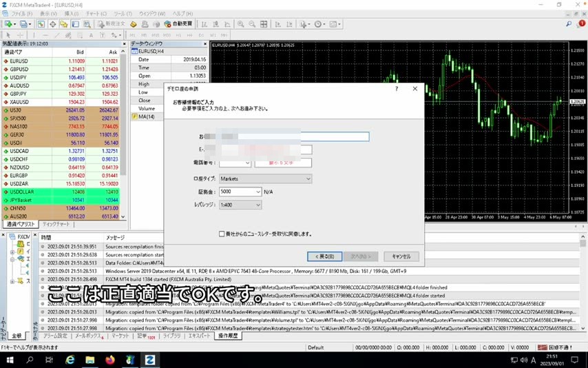The height and width of the screenshot is (368, 588).
Task: Switch to the ティックチャート tab
Action: [56, 224]
